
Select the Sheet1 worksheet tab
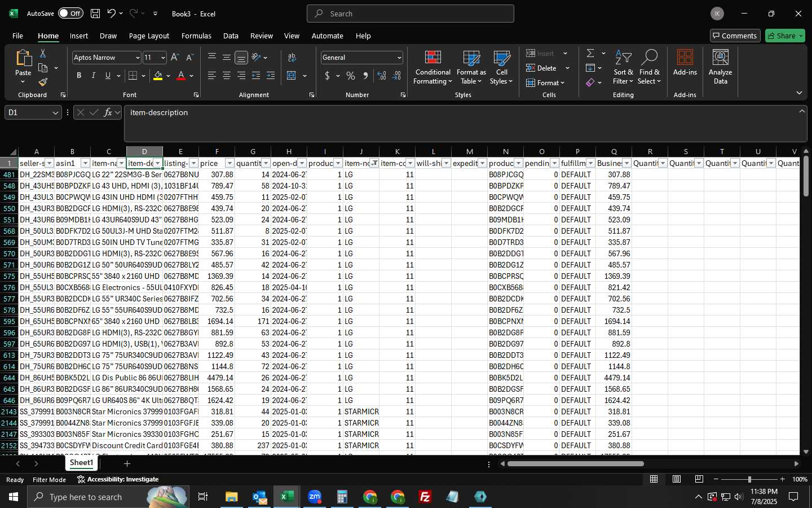(x=82, y=463)
